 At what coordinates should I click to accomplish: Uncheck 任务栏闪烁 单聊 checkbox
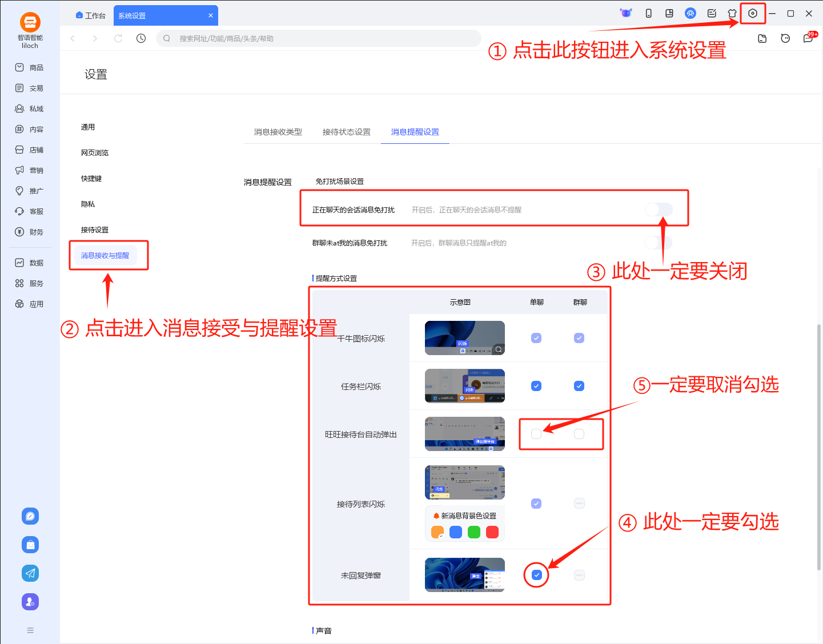click(x=536, y=386)
